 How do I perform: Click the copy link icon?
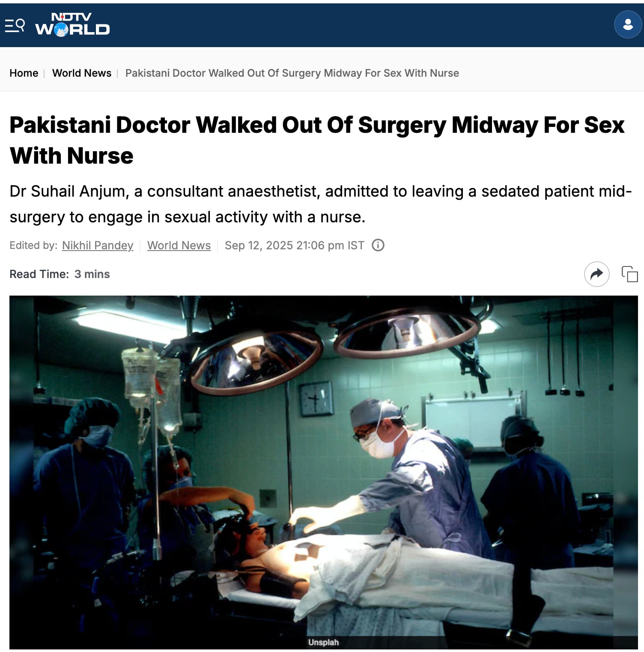629,274
